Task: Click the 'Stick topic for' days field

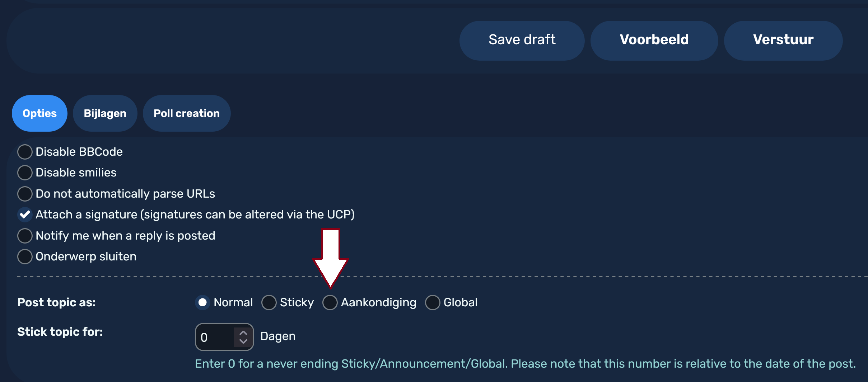Action: click(x=215, y=336)
